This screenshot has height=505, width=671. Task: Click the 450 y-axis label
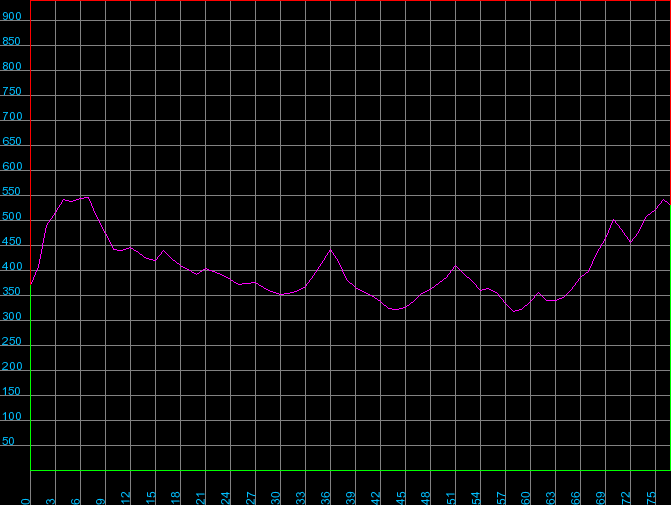coord(12,242)
